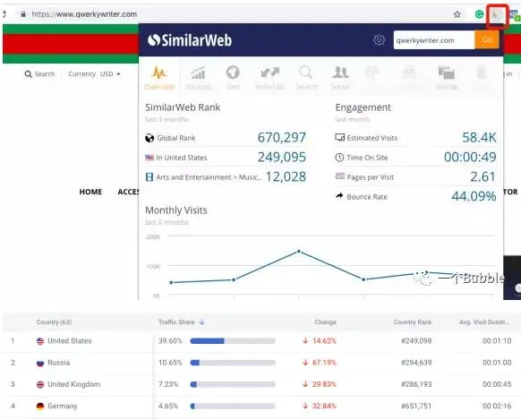Select the Search magnifier tab in SimilarWeb

coord(307,78)
